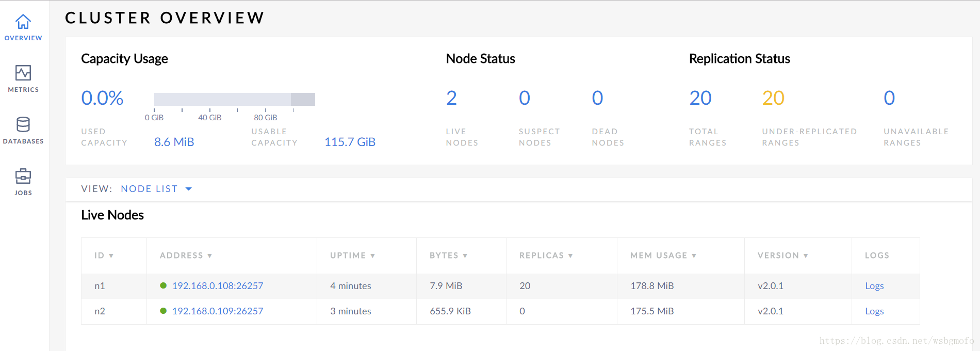Sort nodes by Bytes column
The image size is (980, 351).
tap(448, 256)
